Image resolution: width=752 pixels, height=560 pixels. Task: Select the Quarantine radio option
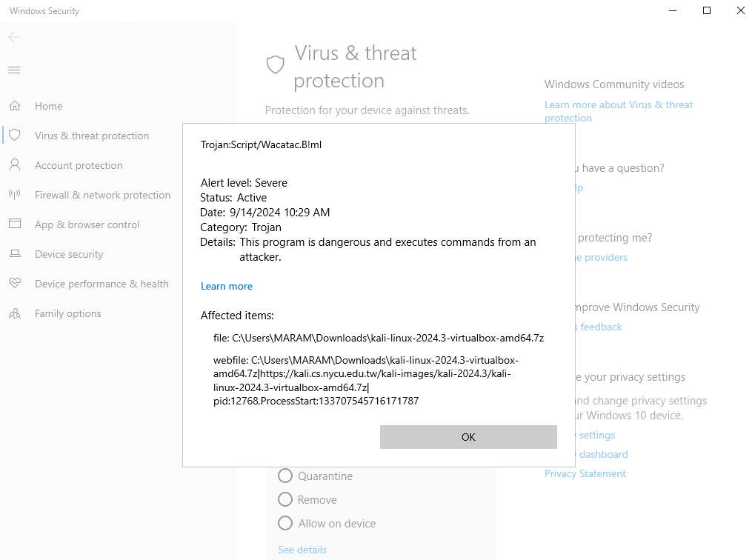point(285,476)
